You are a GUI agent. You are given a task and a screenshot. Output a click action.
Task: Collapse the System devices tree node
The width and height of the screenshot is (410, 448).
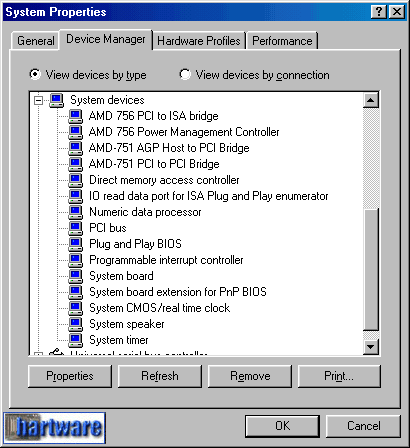coord(39,100)
